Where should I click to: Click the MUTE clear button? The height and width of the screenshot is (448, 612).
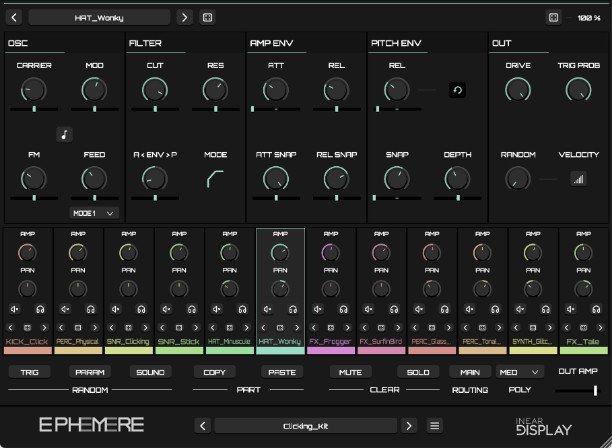pos(350,372)
